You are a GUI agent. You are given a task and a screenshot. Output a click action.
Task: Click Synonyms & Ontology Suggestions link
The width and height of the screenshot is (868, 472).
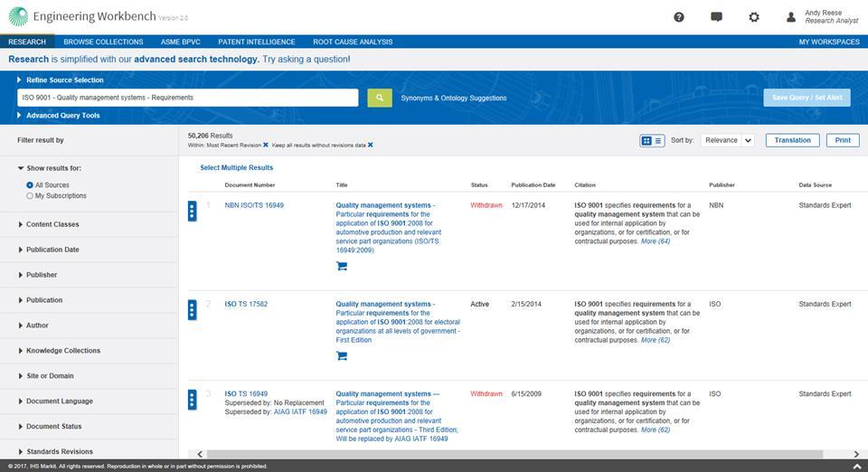(454, 98)
